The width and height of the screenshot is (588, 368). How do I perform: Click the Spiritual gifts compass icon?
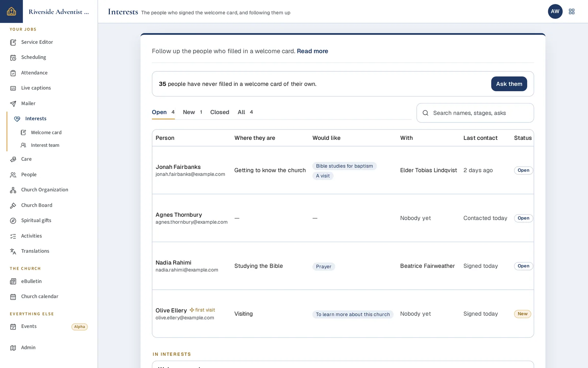pyautogui.click(x=13, y=221)
